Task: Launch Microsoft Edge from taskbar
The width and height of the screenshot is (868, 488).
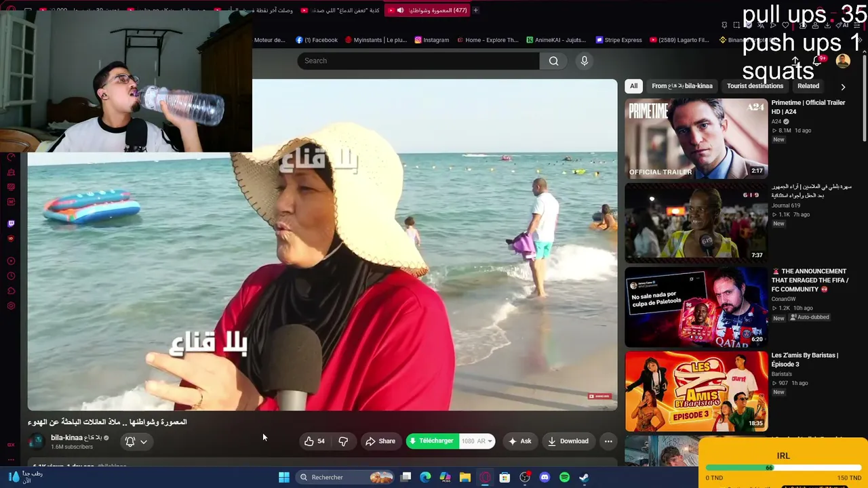Action: pos(425,477)
